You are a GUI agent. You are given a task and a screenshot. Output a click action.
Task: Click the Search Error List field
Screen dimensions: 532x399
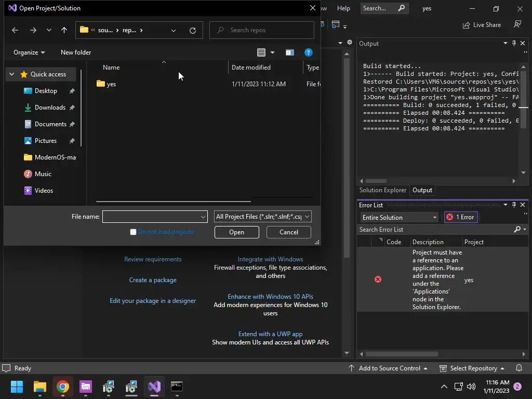point(436,230)
